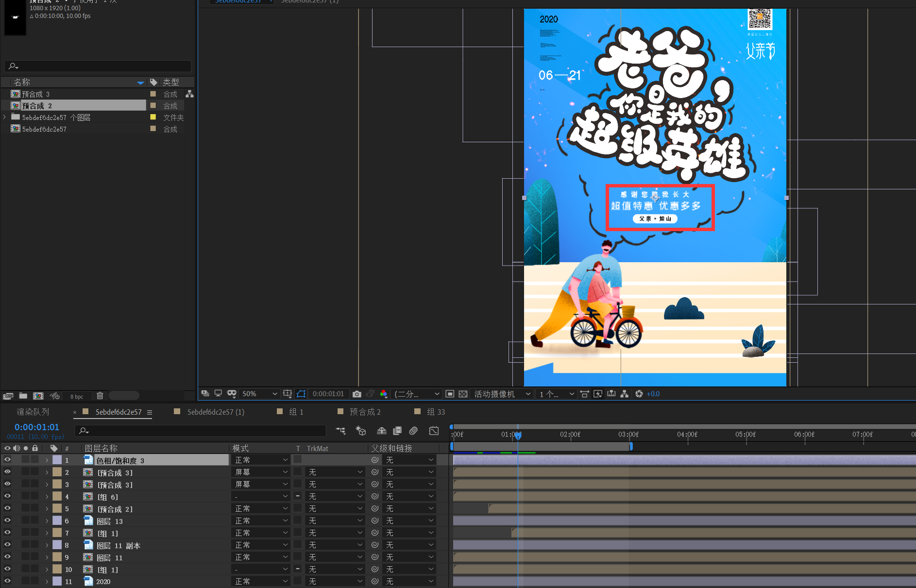Hide the 图层 11 副本 layer
Image resolution: width=916 pixels, height=588 pixels.
click(x=7, y=544)
